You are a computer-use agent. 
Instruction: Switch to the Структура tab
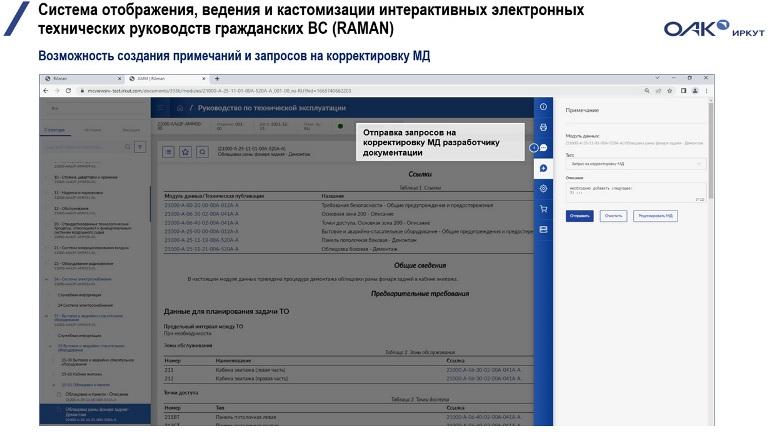pos(54,130)
